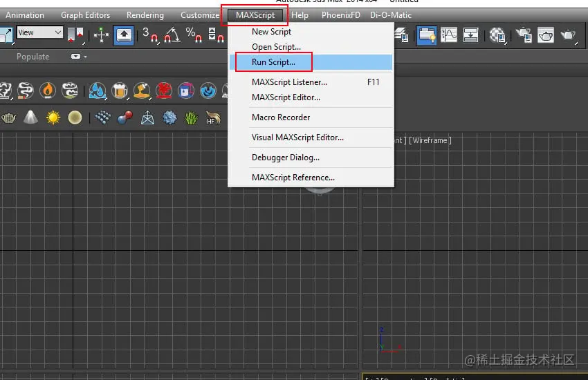
Task: Click the Phoenix FD water drops preset icon
Action: (97, 91)
